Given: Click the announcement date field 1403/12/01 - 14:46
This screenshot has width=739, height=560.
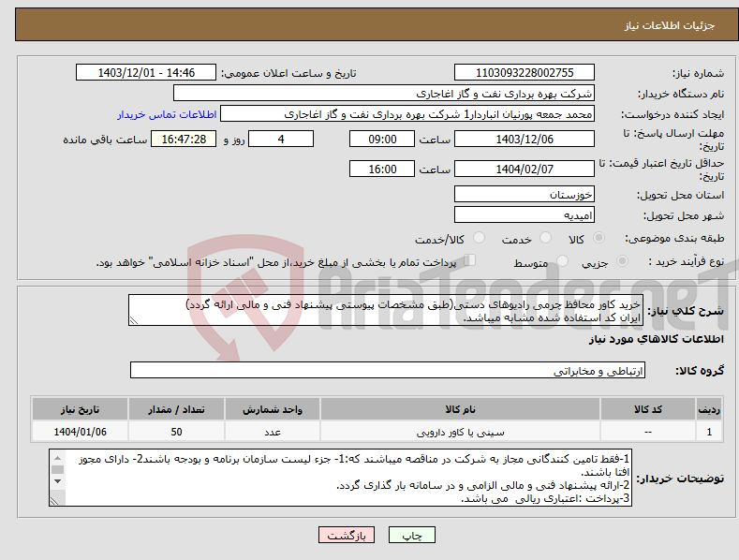Looking at the screenshot, I should pos(146,73).
